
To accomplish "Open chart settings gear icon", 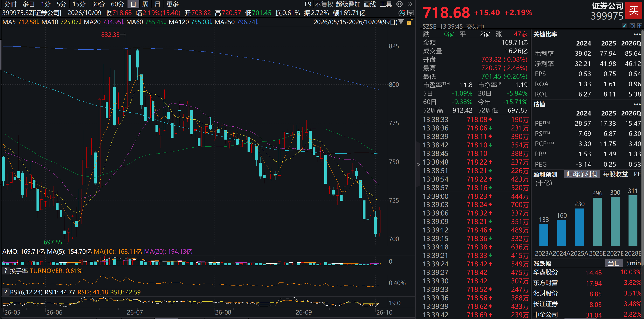I will 399,4.
